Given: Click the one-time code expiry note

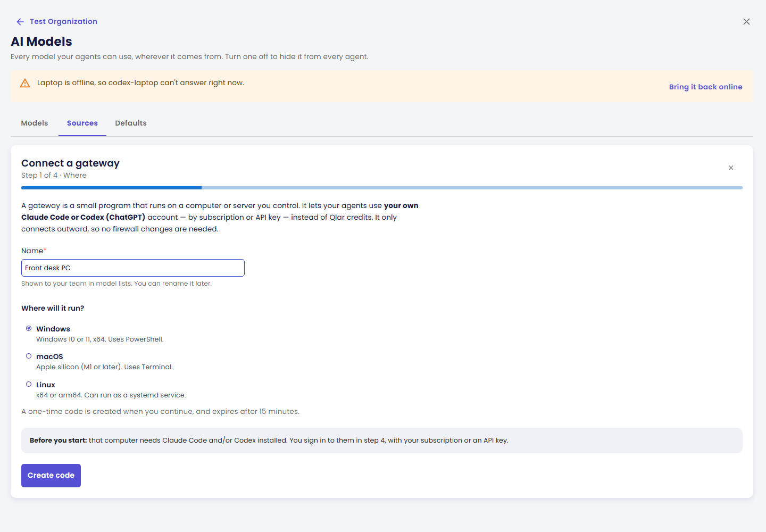Looking at the screenshot, I should tap(160, 412).
